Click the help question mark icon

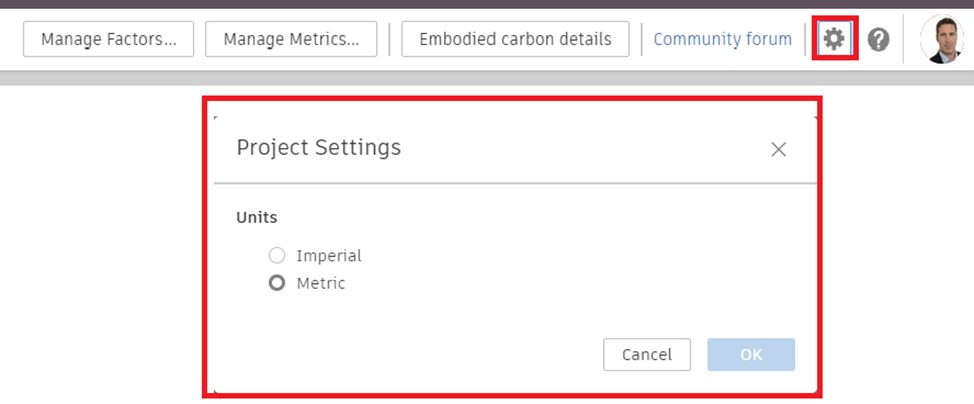point(879,40)
